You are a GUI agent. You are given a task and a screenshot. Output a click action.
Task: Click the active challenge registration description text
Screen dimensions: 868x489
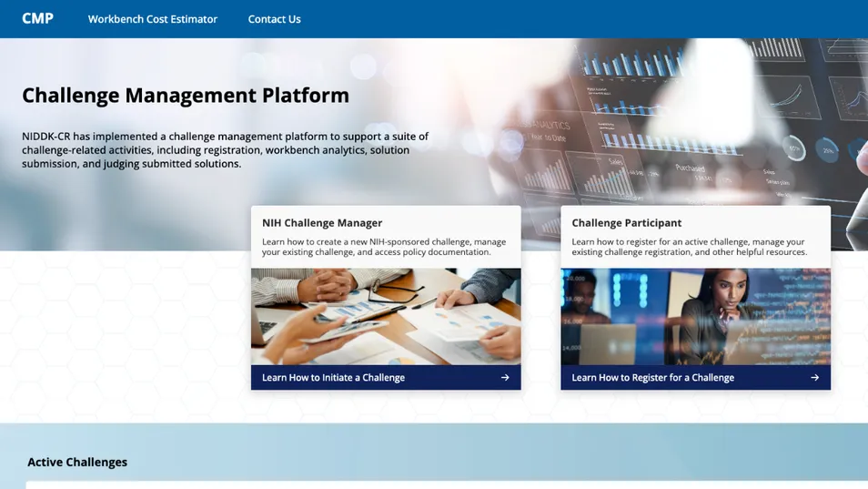(689, 247)
